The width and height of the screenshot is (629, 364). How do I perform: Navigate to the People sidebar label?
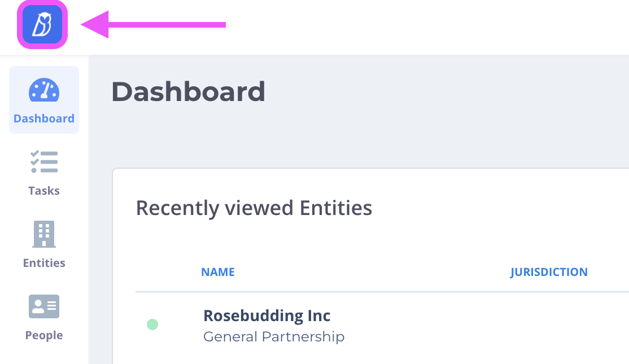click(x=44, y=335)
